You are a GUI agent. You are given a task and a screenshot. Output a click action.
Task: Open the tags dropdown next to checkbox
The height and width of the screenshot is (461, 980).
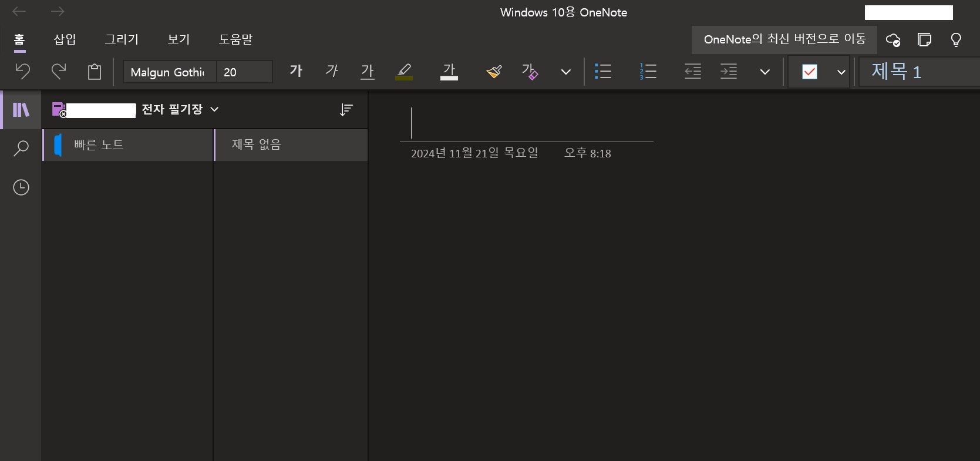point(841,72)
